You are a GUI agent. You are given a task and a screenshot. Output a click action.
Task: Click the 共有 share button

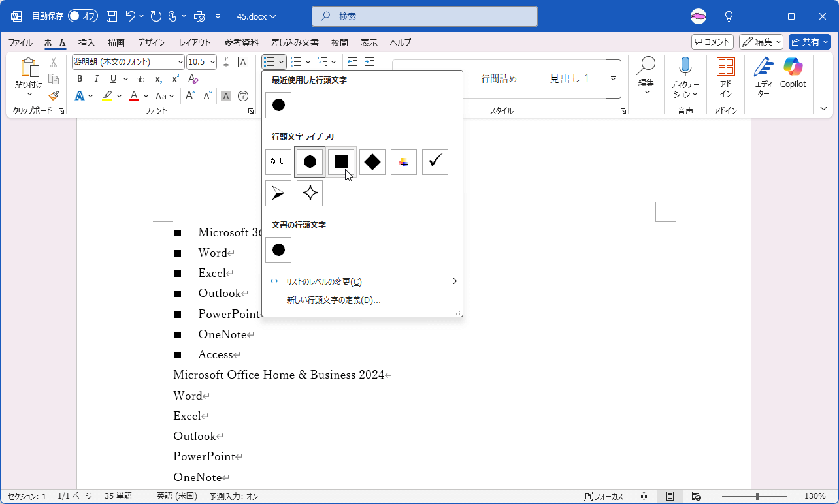[x=809, y=42]
